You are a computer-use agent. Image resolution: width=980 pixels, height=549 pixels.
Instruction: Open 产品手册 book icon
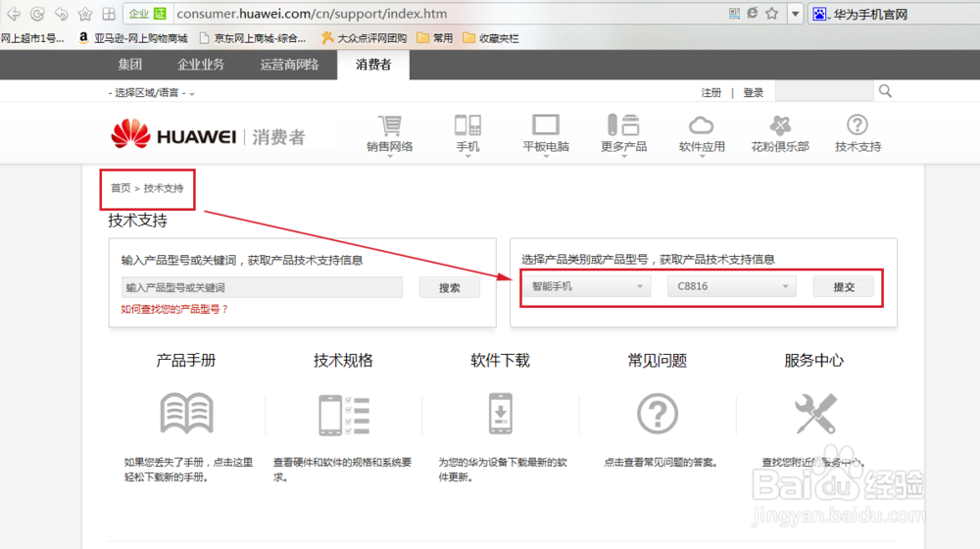186,414
